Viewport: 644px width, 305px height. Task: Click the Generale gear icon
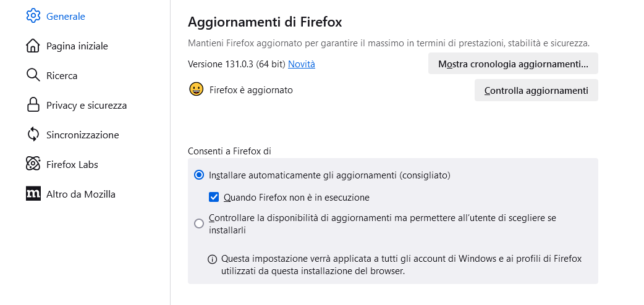pos(33,16)
